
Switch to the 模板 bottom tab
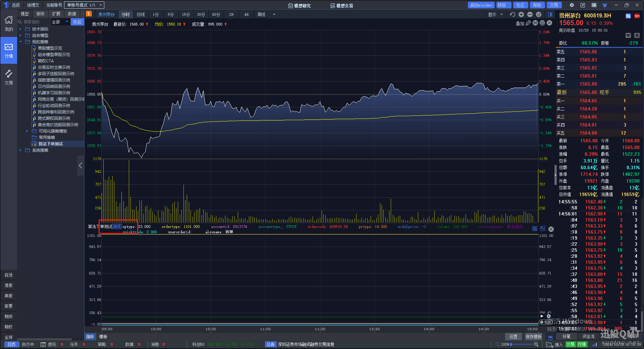click(103, 337)
